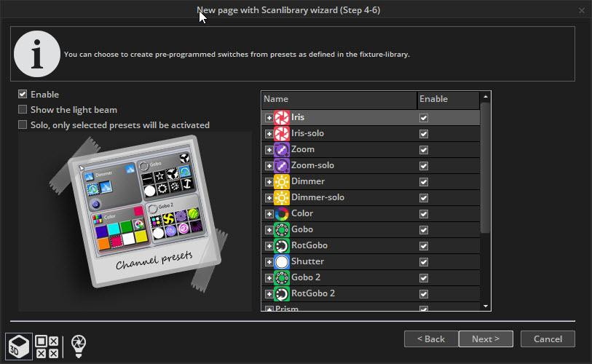Click the yellow Dimmer preset icon
The height and width of the screenshot is (364, 592).
(282, 181)
